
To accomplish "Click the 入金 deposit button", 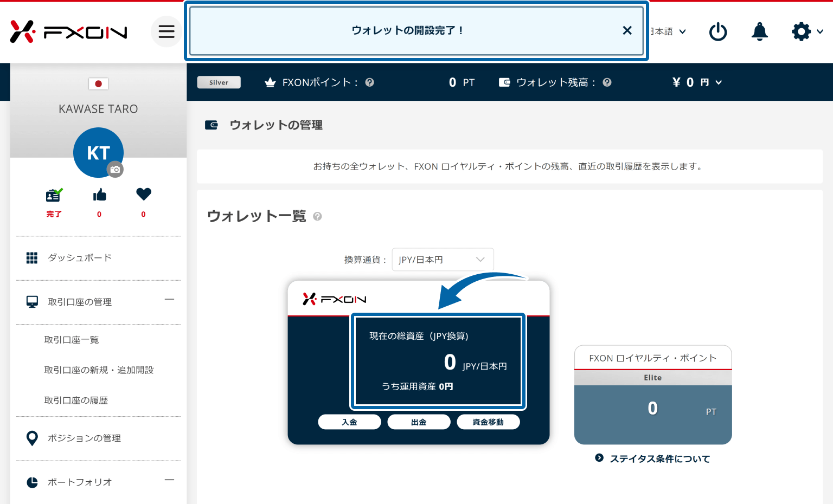I will 349,422.
